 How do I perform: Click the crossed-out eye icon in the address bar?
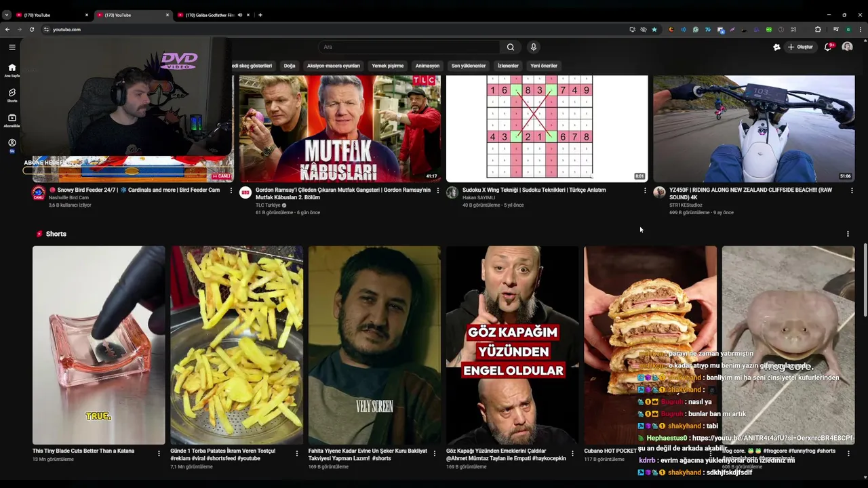643,29
